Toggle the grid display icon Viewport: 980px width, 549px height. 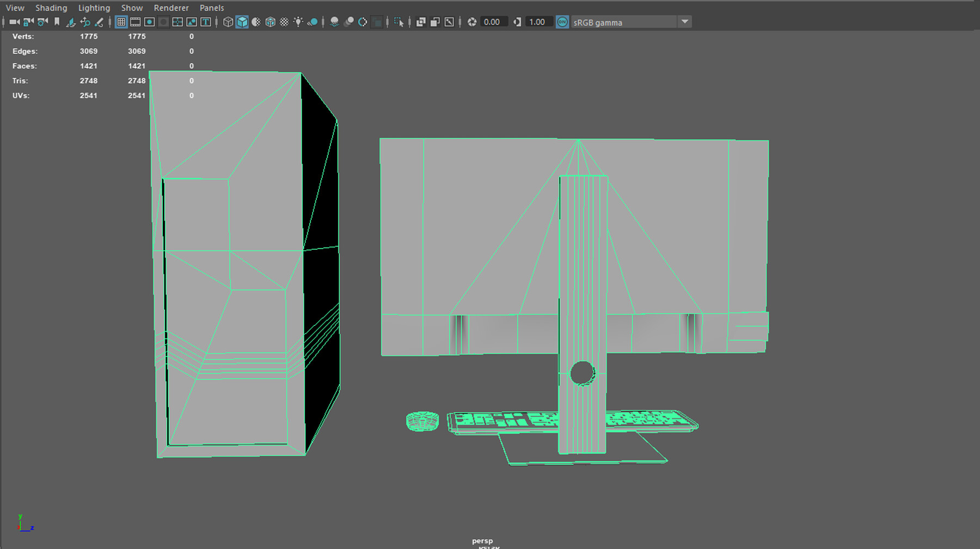tap(120, 22)
